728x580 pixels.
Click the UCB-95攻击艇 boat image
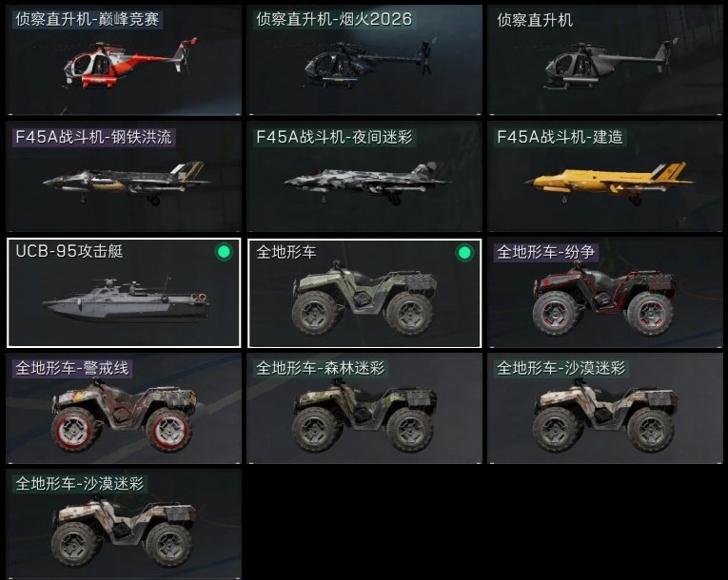[127, 300]
